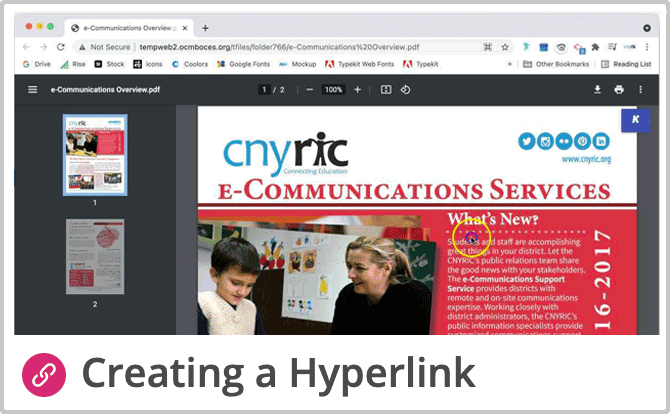
Task: Open the Drive bookmark
Action: click(x=37, y=64)
